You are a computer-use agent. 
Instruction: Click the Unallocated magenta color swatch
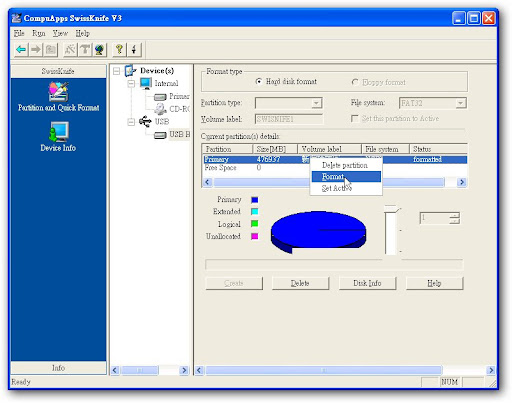coord(255,236)
